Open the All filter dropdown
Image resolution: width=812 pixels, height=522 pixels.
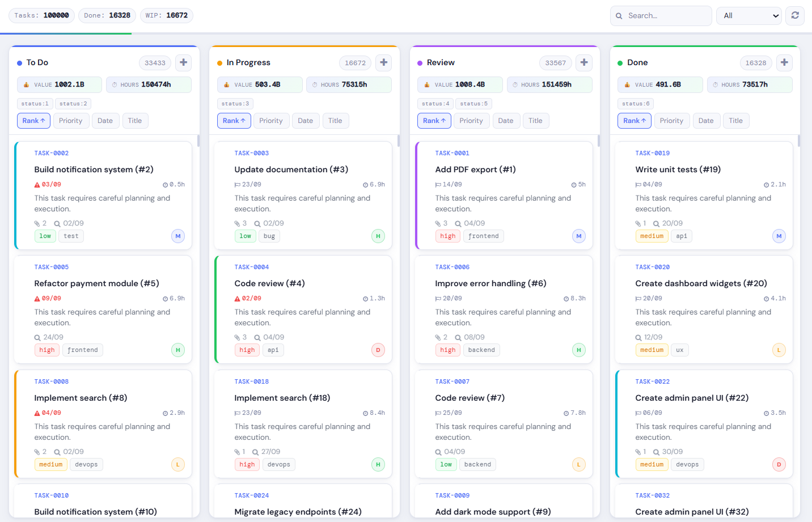coord(749,16)
